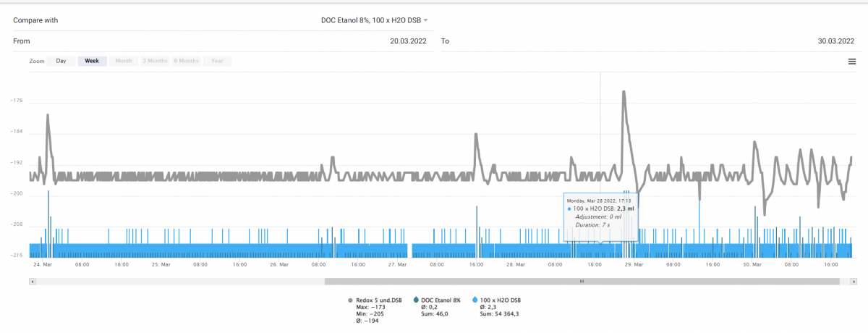Click the Sum: 54 364,3 legend value
868x333 pixels.
click(x=500, y=313)
